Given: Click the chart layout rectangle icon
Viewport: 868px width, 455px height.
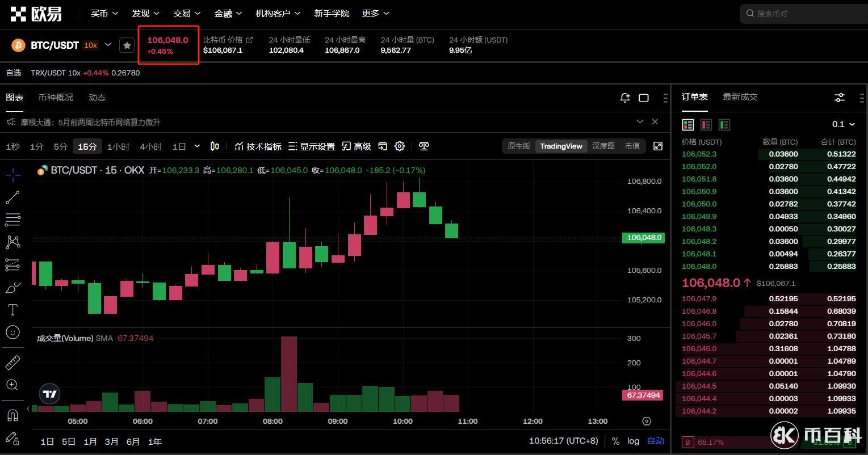Looking at the screenshot, I should coord(644,98).
